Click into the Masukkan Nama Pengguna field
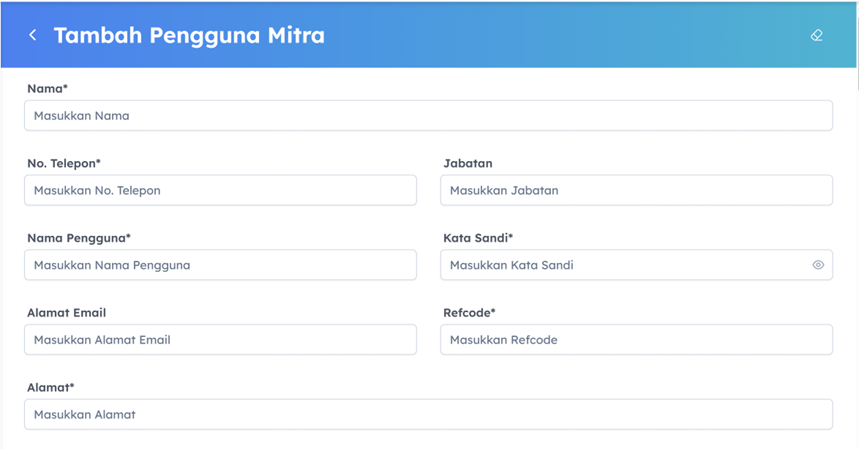Image resolution: width=859 pixels, height=449 pixels. pyautogui.click(x=220, y=265)
